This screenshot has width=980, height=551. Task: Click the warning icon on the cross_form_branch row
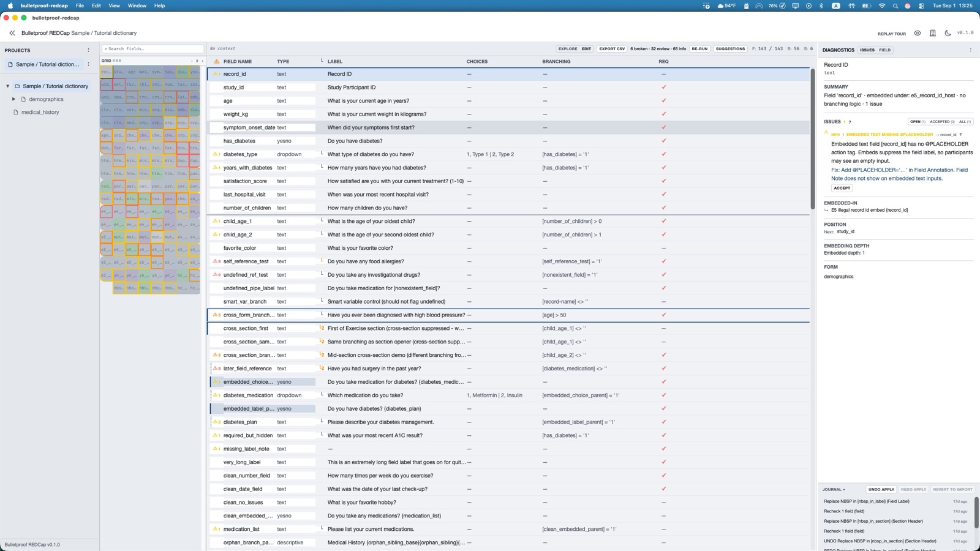pyautogui.click(x=216, y=315)
